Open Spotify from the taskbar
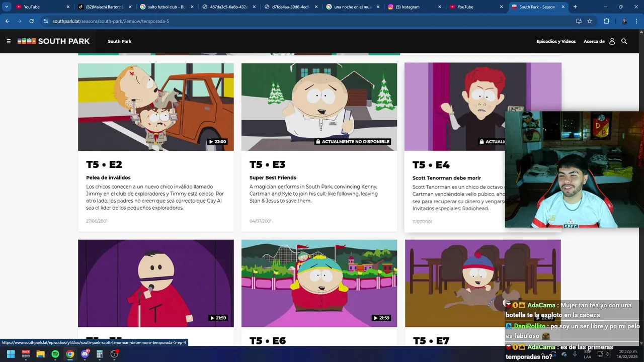Image resolution: width=644 pixels, height=362 pixels. [x=55, y=354]
